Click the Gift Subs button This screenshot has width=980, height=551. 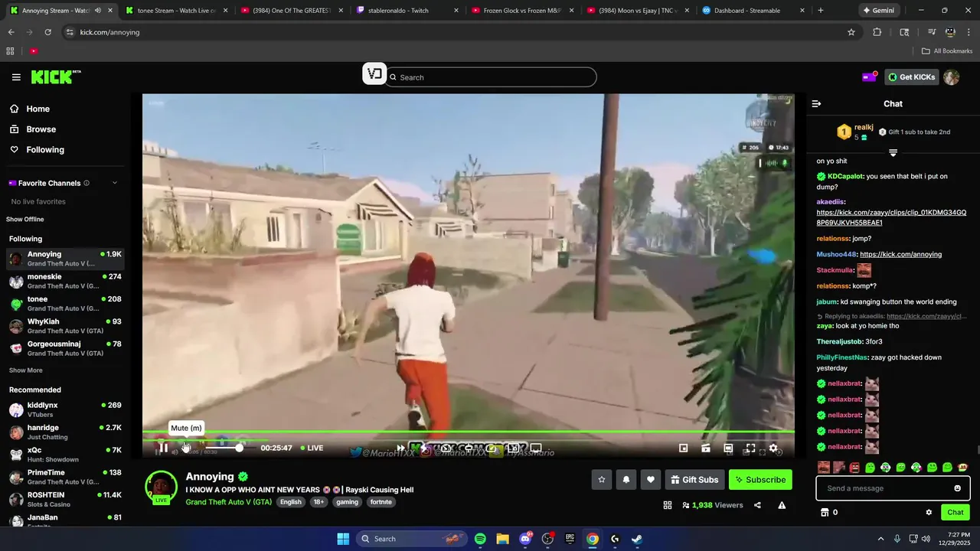694,480
